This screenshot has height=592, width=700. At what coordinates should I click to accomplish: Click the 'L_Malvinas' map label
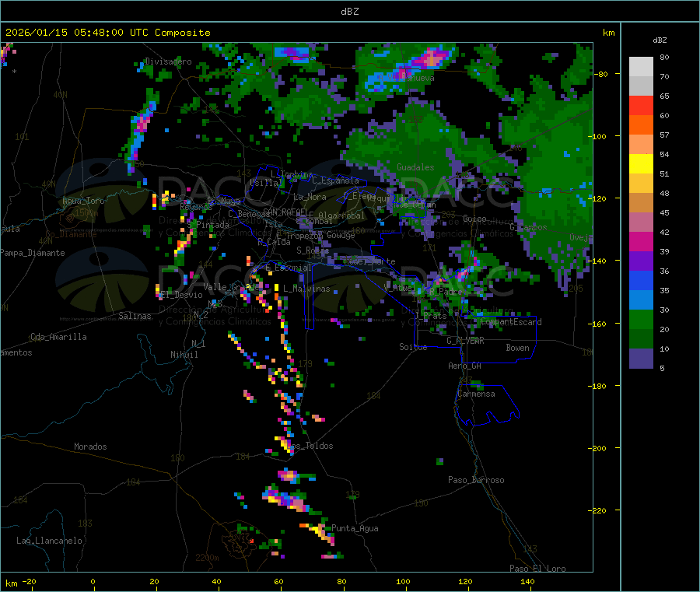pos(306,289)
